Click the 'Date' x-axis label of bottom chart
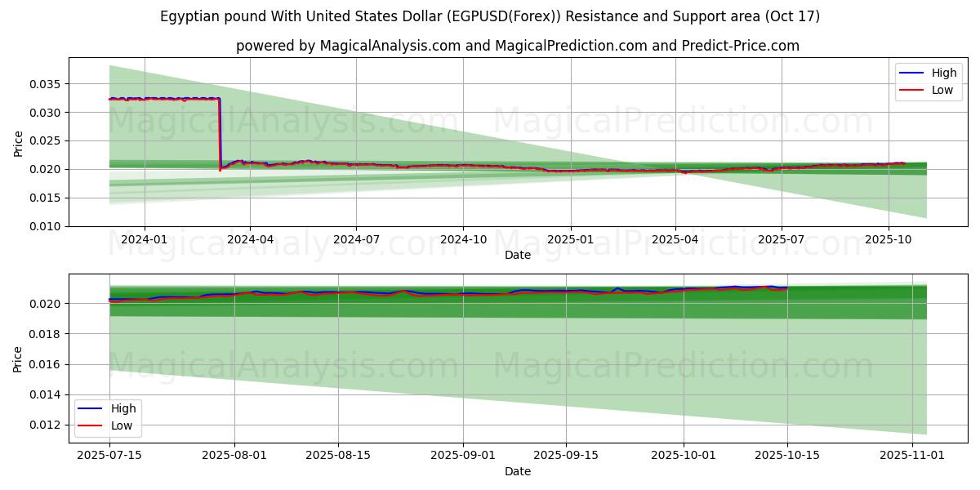This screenshot has width=980, height=490. [518, 471]
